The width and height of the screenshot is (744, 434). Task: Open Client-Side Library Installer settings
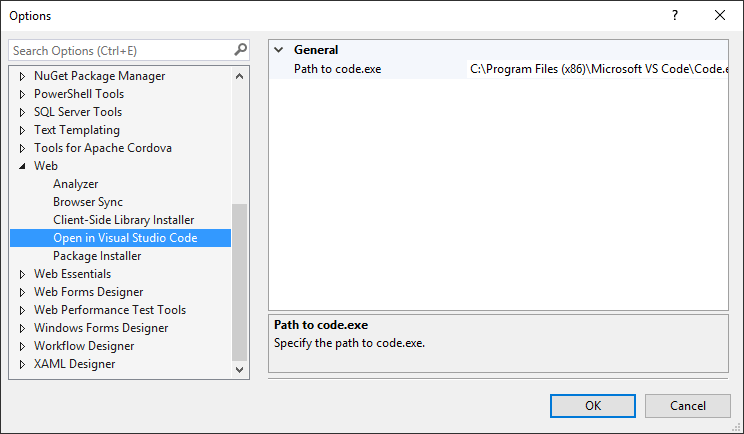click(123, 220)
